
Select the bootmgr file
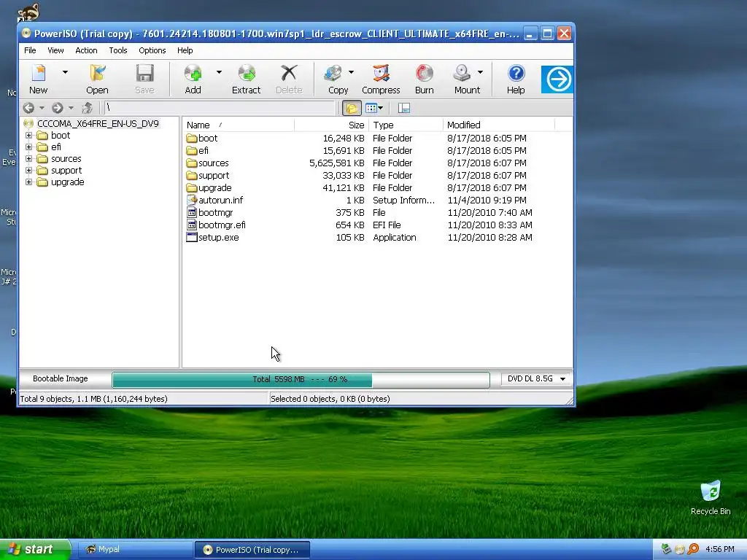click(215, 212)
